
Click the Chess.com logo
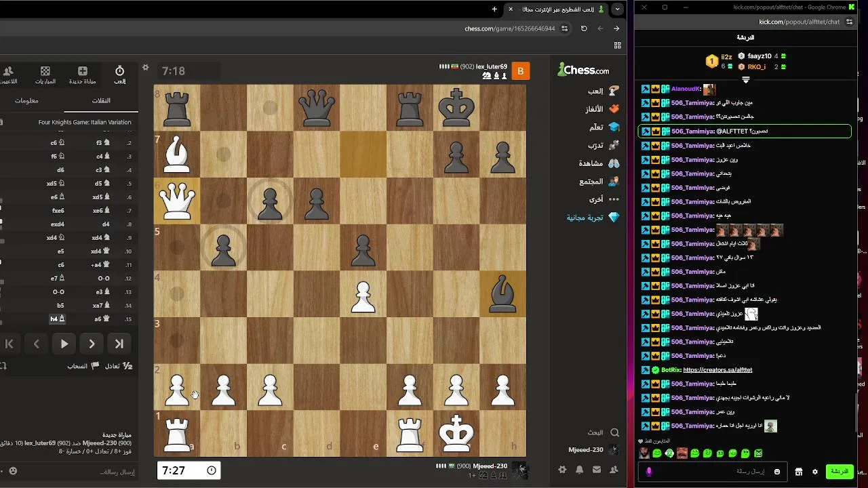pos(583,70)
